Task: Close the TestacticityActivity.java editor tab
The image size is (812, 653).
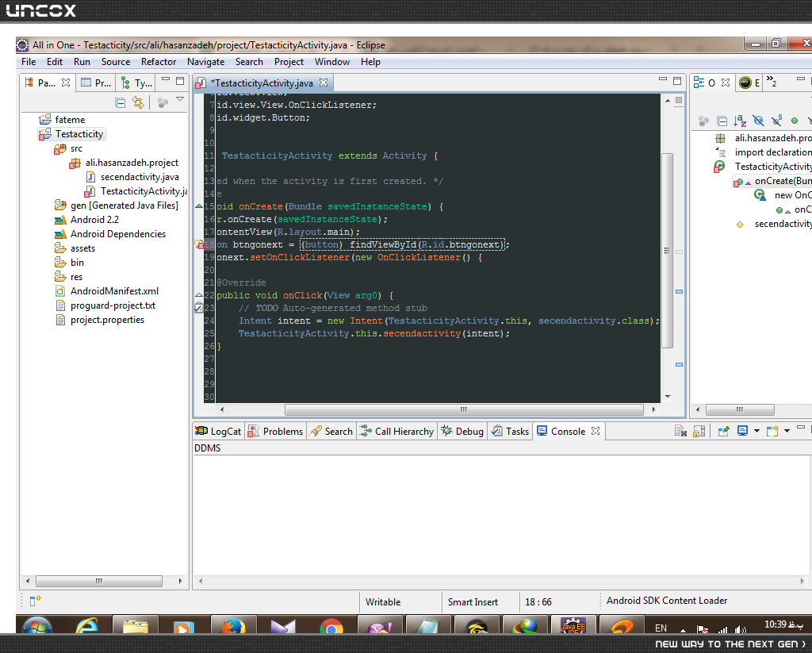Action: coord(324,83)
